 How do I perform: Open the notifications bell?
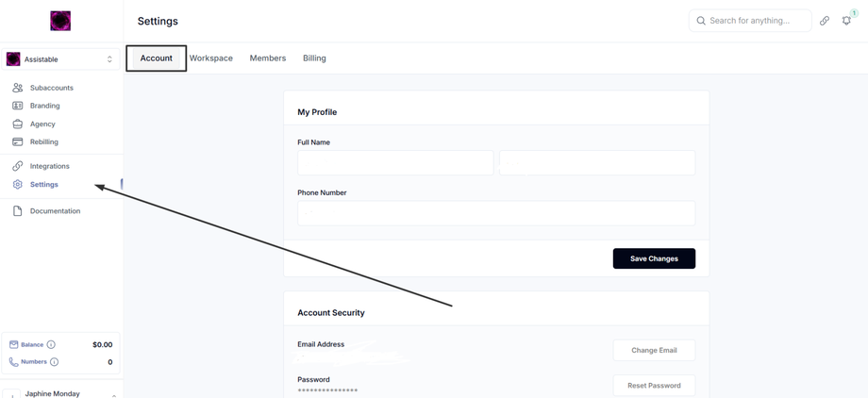click(846, 21)
